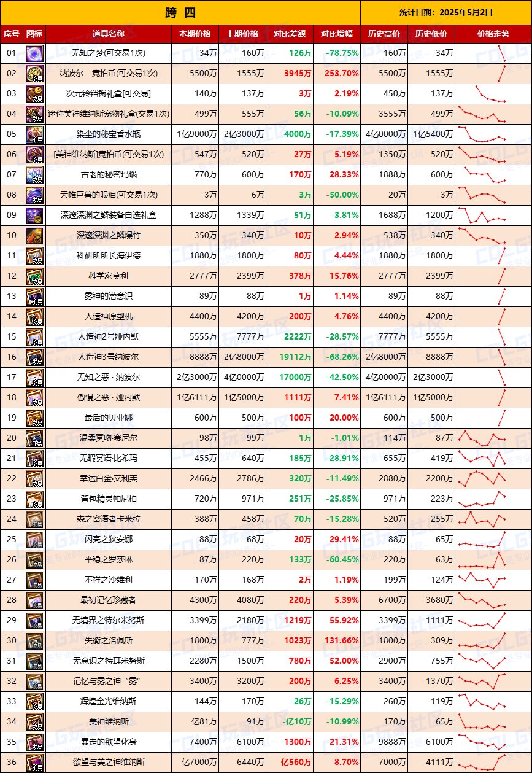The width and height of the screenshot is (532, 773).
Task: Select the 暴走的欲望化身 card icon
Action: (34, 742)
